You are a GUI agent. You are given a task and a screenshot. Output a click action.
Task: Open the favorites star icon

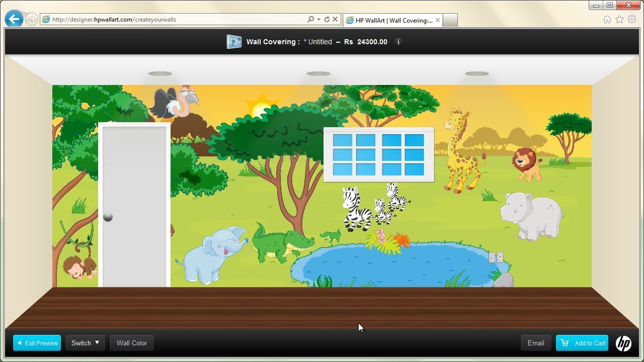click(x=619, y=20)
